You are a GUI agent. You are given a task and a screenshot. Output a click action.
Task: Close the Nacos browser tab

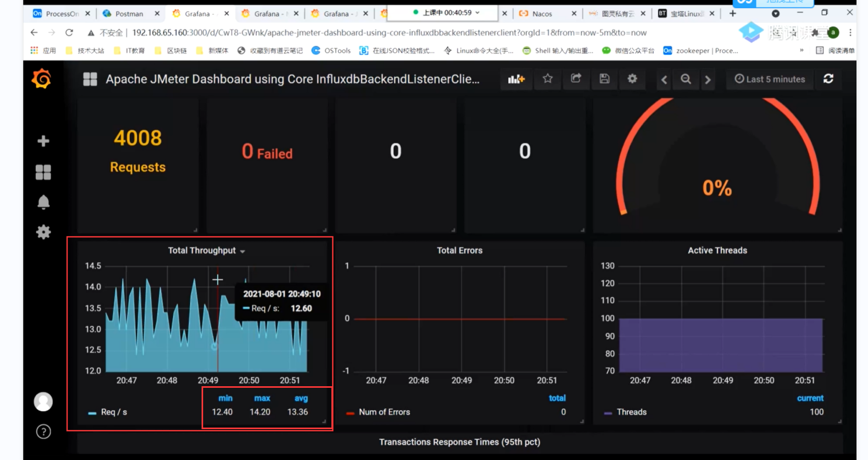click(x=574, y=14)
